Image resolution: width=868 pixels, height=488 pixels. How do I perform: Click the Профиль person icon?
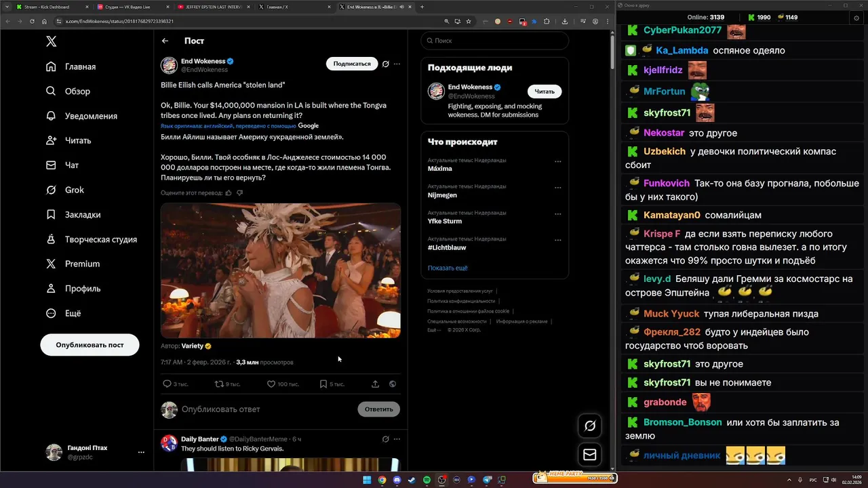tap(51, 288)
